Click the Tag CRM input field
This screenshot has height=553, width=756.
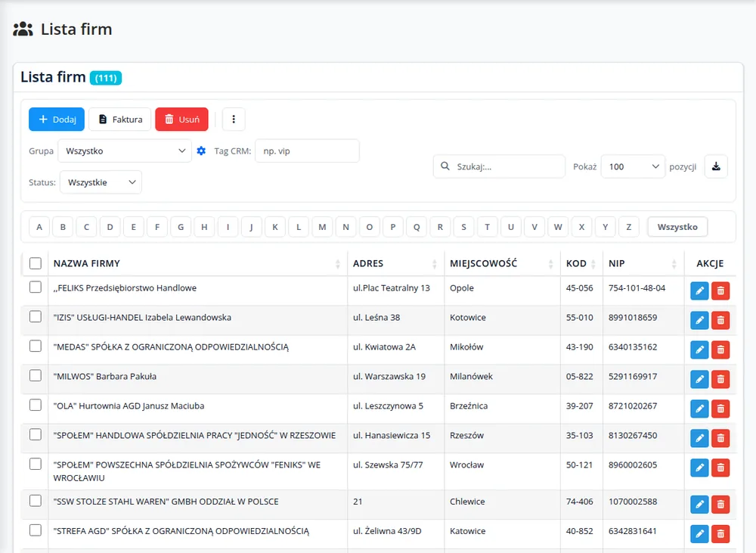tap(307, 151)
